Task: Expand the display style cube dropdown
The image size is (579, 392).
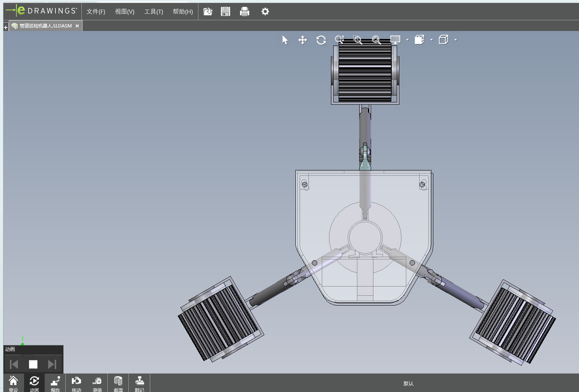Action: 456,40
